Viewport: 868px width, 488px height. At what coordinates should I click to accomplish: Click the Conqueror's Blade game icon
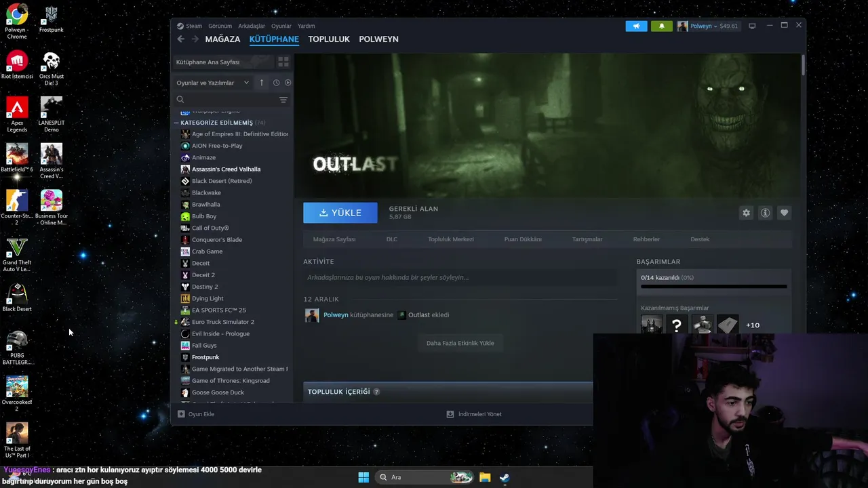(x=185, y=240)
